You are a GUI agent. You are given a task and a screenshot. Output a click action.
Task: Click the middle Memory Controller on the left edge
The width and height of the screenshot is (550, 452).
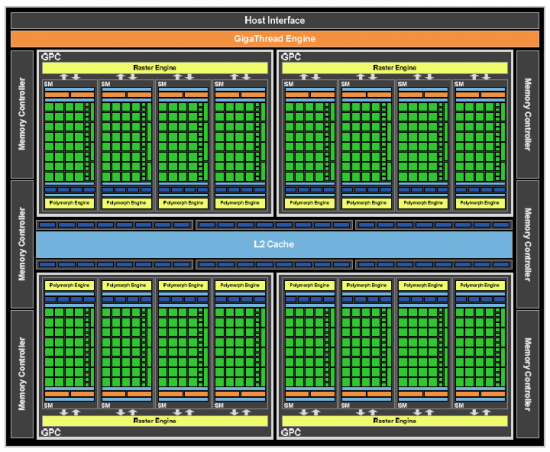tap(22, 244)
